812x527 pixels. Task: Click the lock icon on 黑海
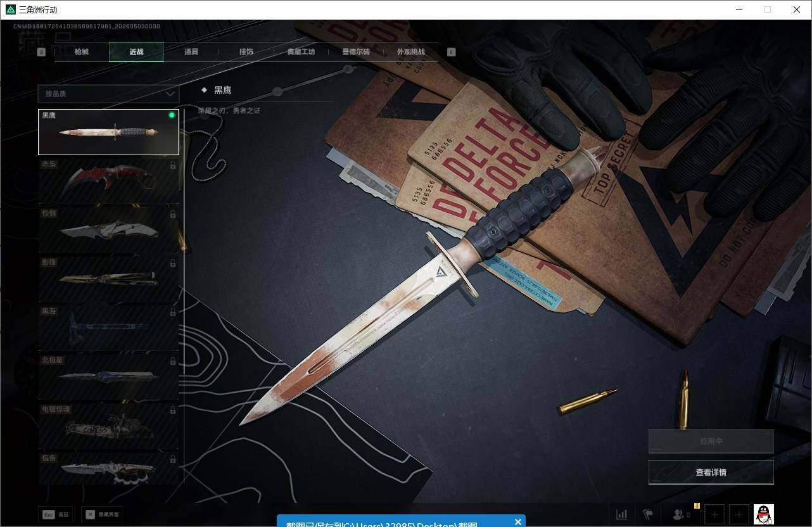[x=173, y=313]
